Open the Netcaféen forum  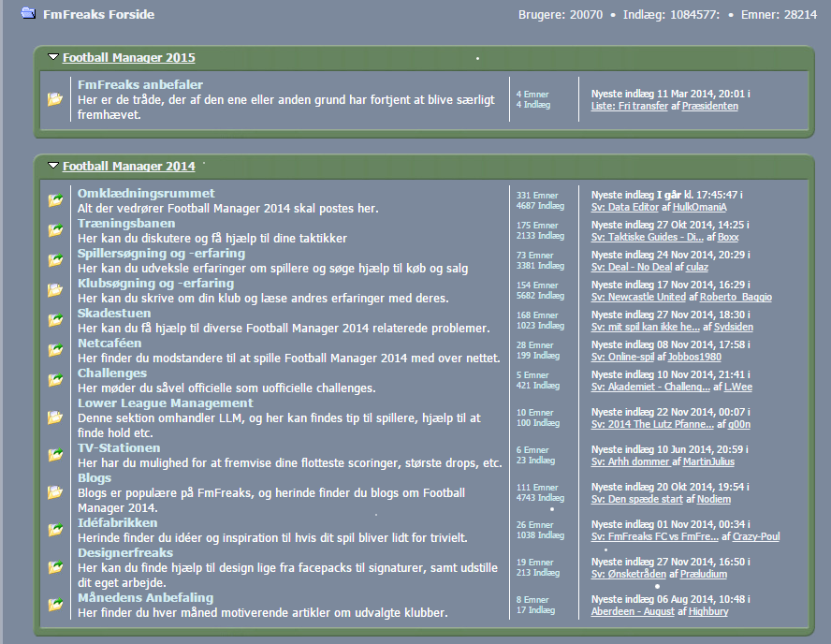(x=109, y=343)
